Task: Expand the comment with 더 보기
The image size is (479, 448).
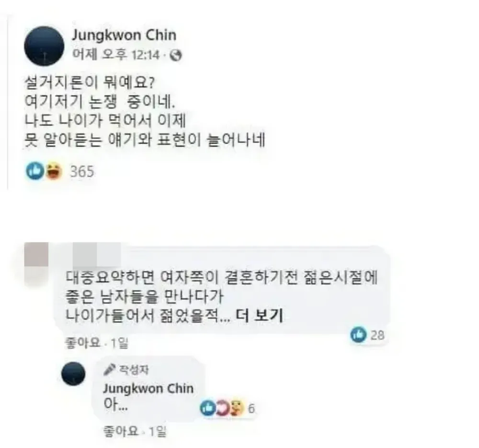Action: (259, 316)
